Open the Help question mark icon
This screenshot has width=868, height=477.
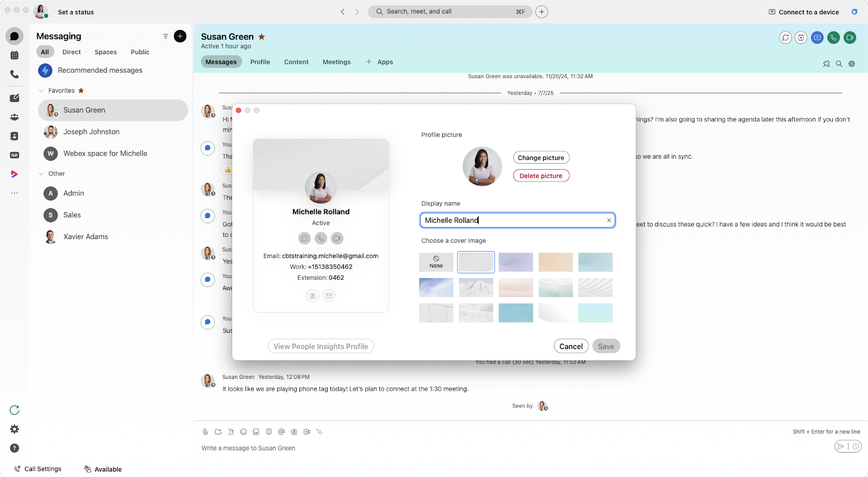point(15,448)
